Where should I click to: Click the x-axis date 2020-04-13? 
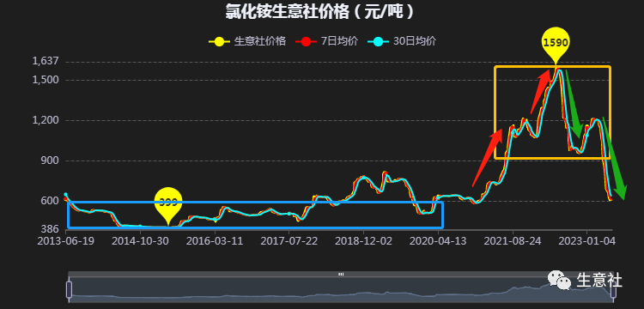tap(438, 241)
